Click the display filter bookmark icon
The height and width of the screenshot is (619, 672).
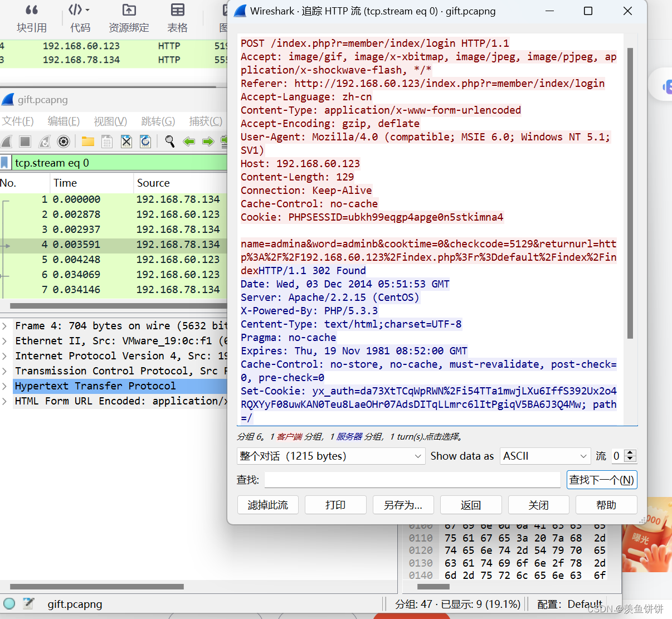[x=5, y=163]
